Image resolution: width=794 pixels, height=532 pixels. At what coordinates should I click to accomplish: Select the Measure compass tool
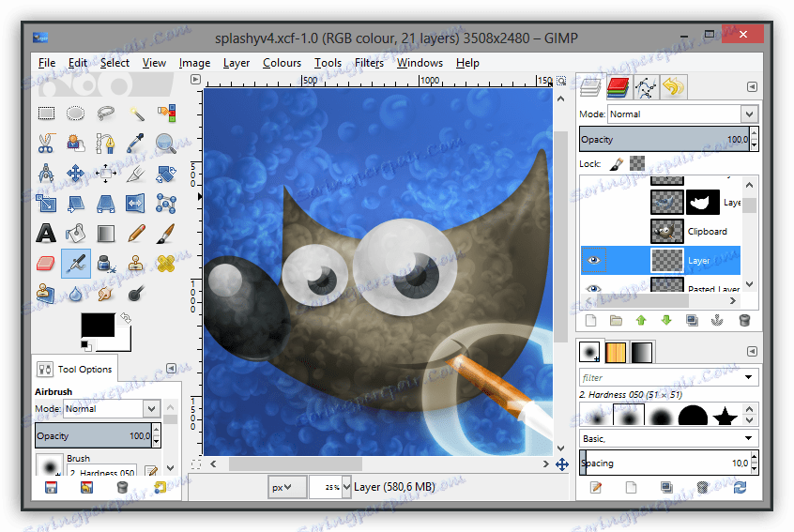point(46,174)
